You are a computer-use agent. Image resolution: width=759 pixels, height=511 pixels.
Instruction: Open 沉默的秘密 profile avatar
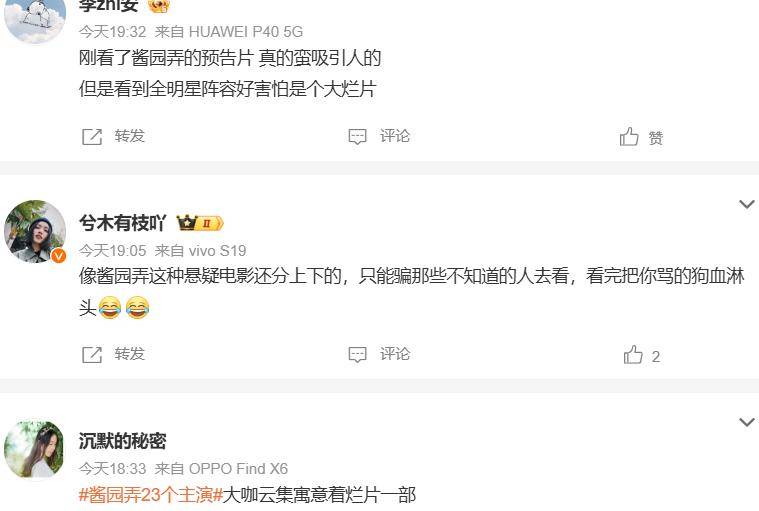(x=34, y=450)
